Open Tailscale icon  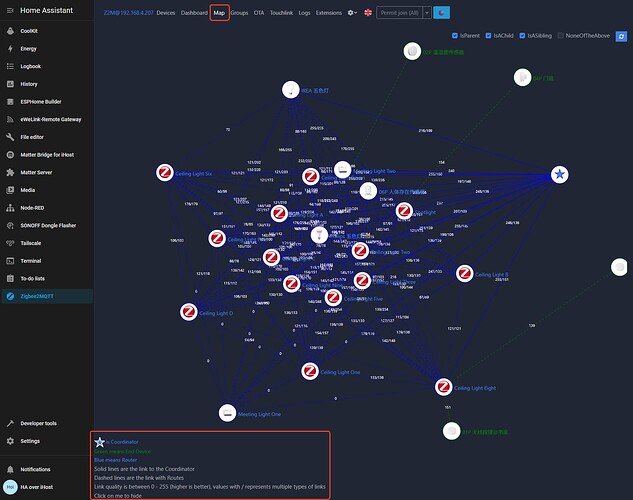(10, 243)
